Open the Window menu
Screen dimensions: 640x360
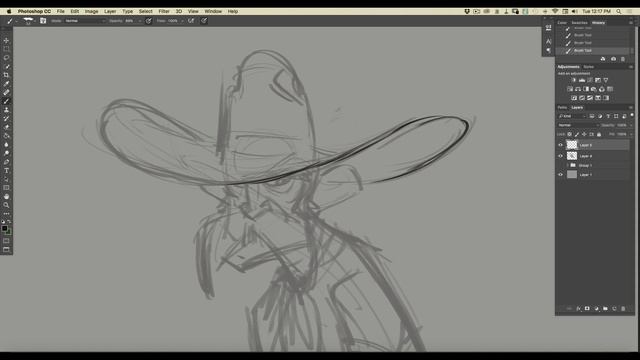coord(213,11)
